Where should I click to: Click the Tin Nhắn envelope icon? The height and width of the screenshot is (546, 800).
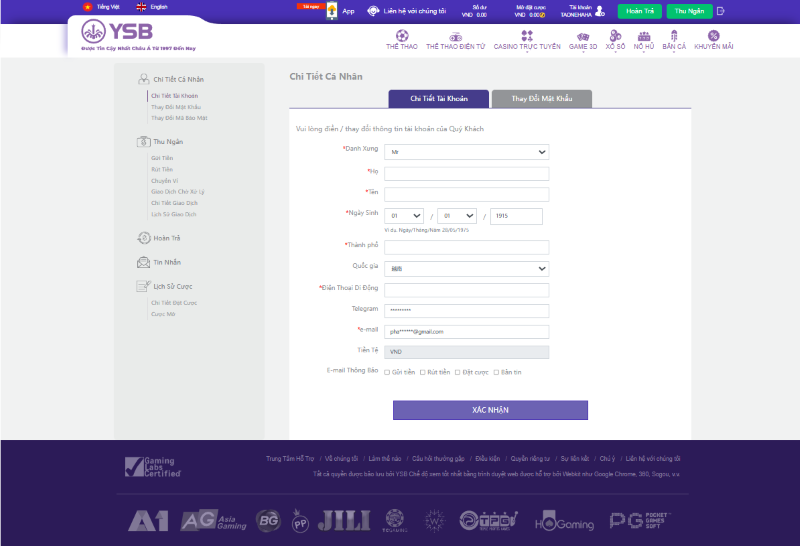click(144, 262)
